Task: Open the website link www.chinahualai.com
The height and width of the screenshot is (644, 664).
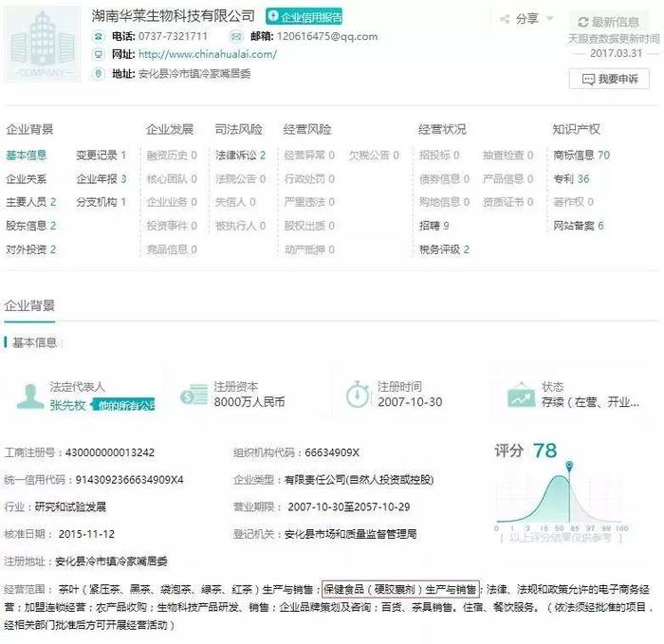Action: coord(208,55)
